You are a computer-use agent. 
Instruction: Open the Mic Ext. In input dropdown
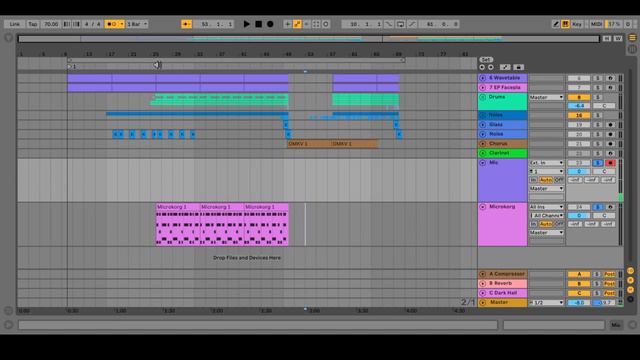click(x=546, y=163)
